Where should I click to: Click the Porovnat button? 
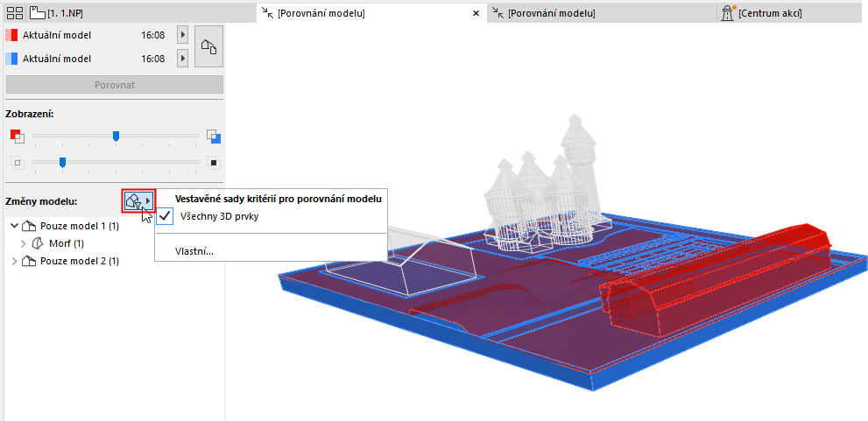pyautogui.click(x=115, y=85)
